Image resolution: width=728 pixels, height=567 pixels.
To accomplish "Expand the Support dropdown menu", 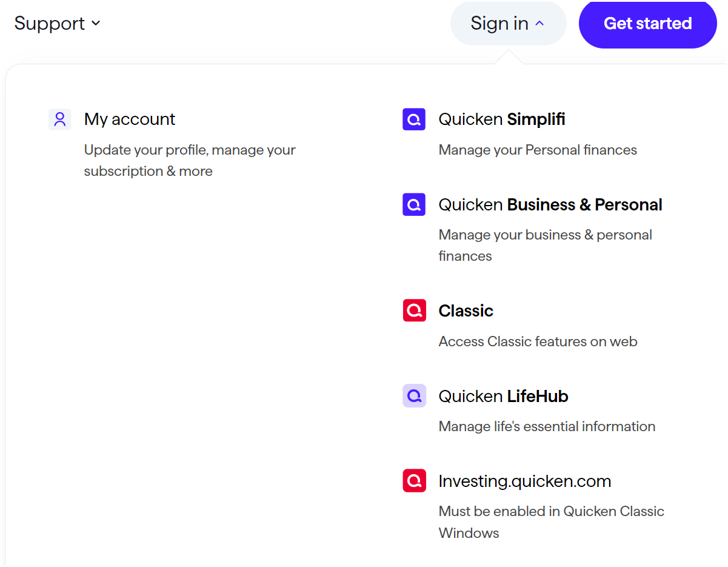I will pyautogui.click(x=50, y=24).
